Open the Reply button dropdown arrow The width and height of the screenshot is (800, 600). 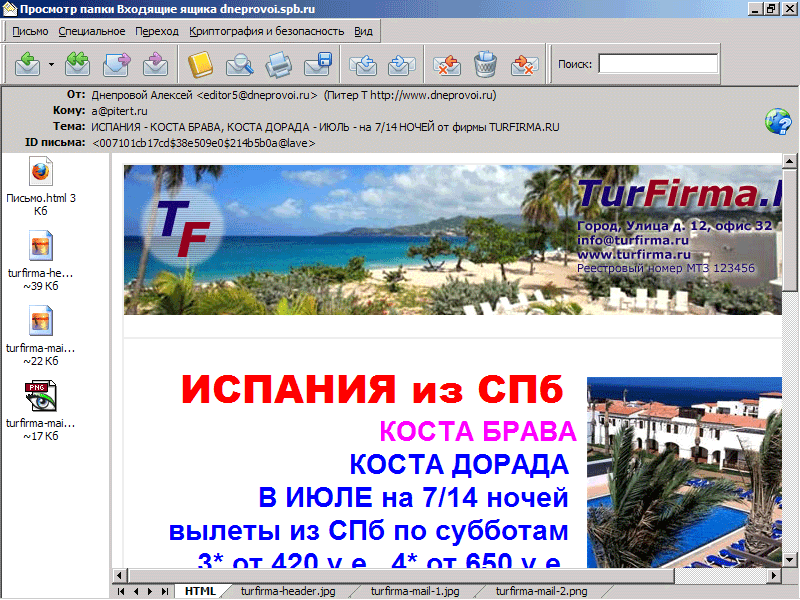tap(51, 65)
